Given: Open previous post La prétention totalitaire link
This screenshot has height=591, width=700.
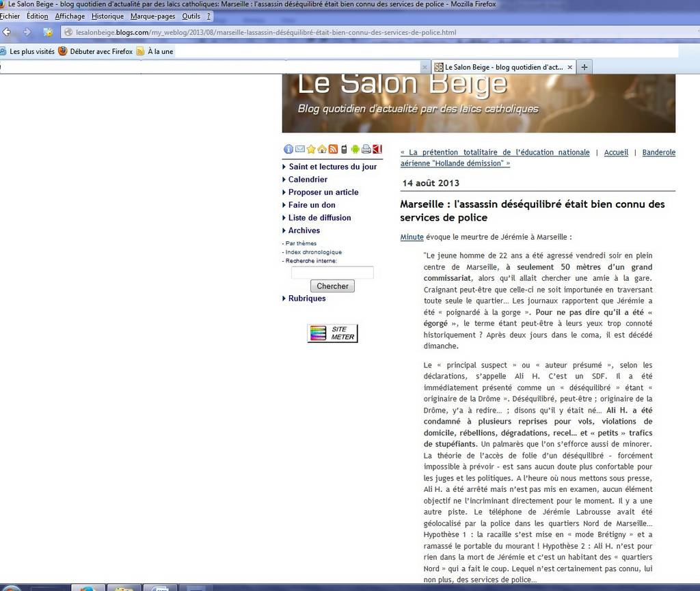Looking at the screenshot, I should pos(495,152).
